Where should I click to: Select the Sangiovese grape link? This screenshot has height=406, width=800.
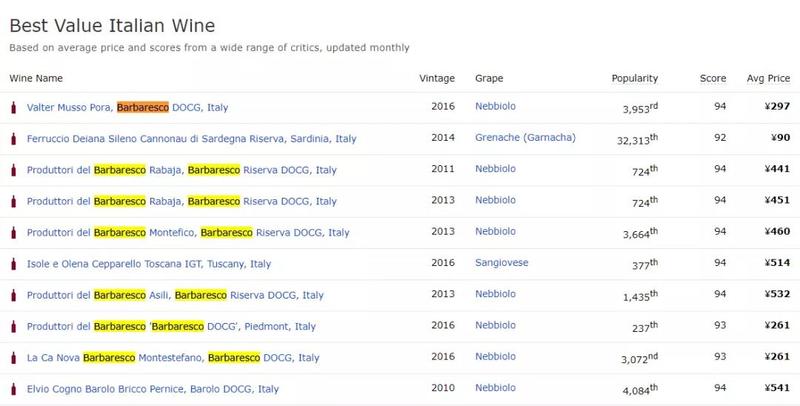click(502, 264)
